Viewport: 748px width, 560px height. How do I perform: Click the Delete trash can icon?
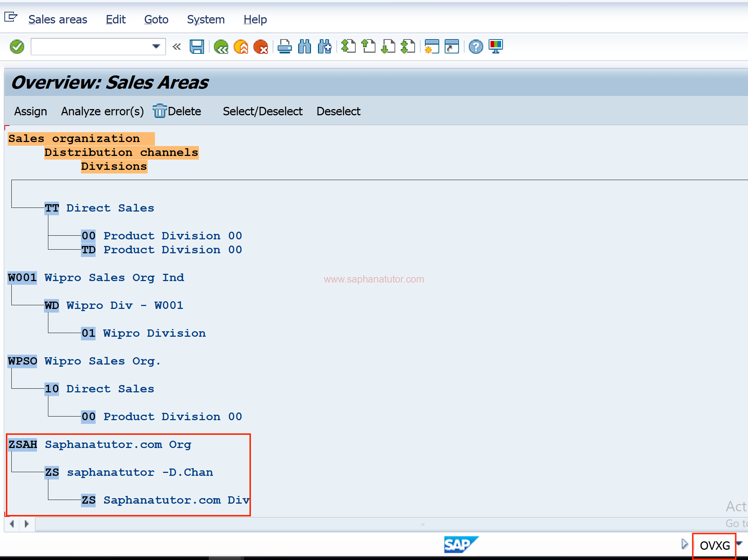[x=159, y=111]
